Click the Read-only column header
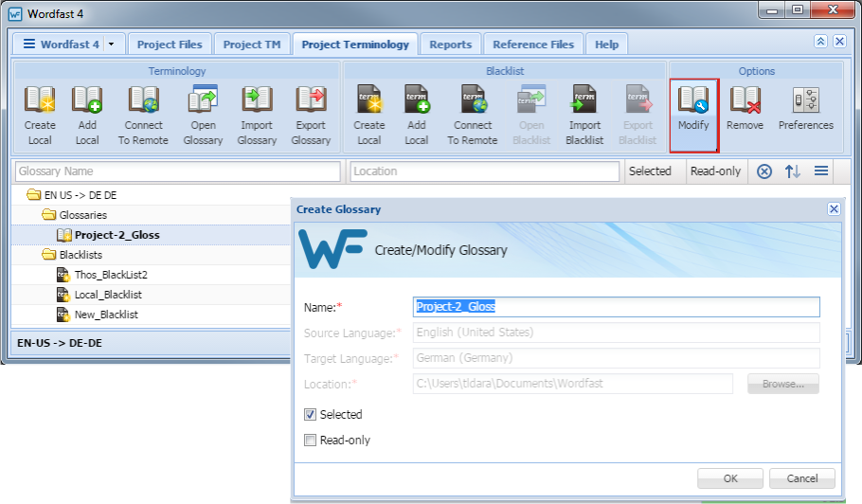 (x=715, y=171)
